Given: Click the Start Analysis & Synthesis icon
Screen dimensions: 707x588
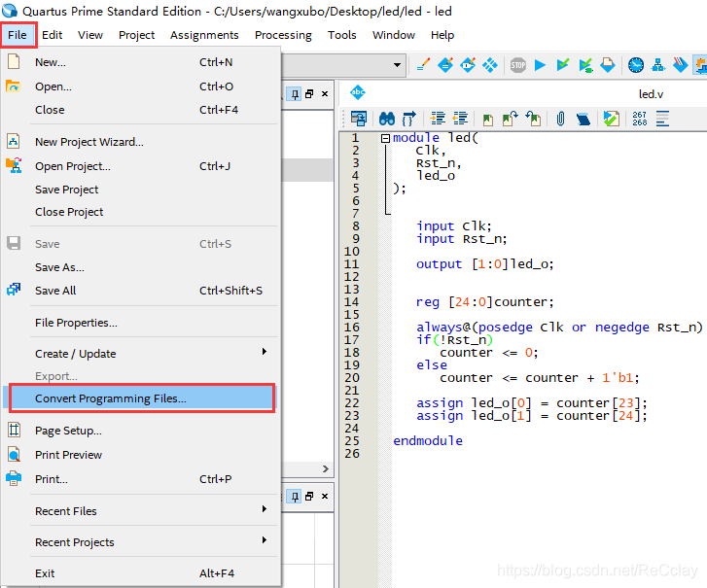Looking at the screenshot, I should (x=585, y=65).
